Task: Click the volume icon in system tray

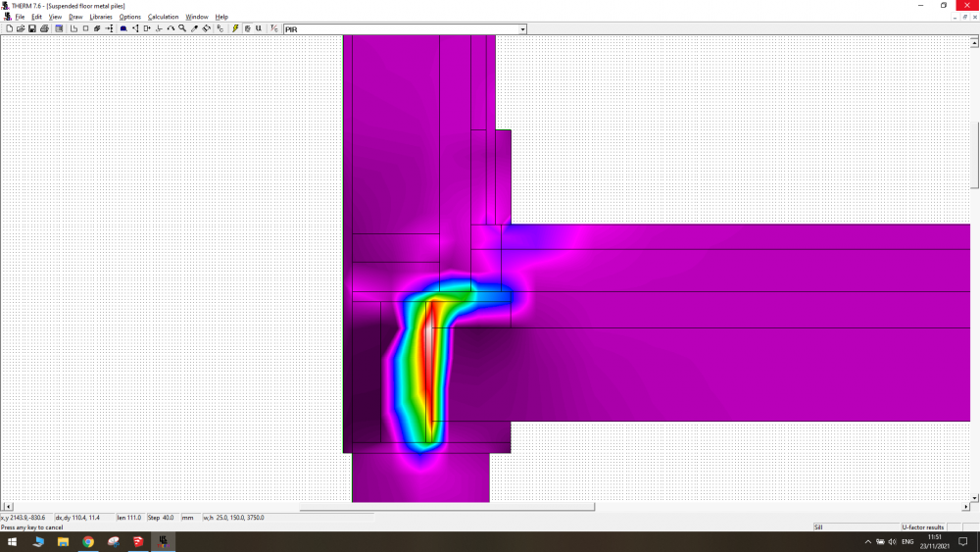Action: pos(892,542)
